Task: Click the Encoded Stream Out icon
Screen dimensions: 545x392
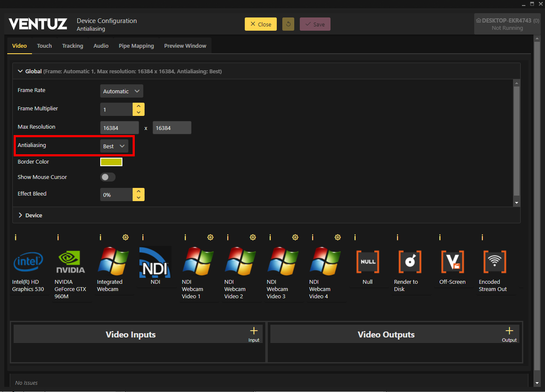Action: coord(495,262)
